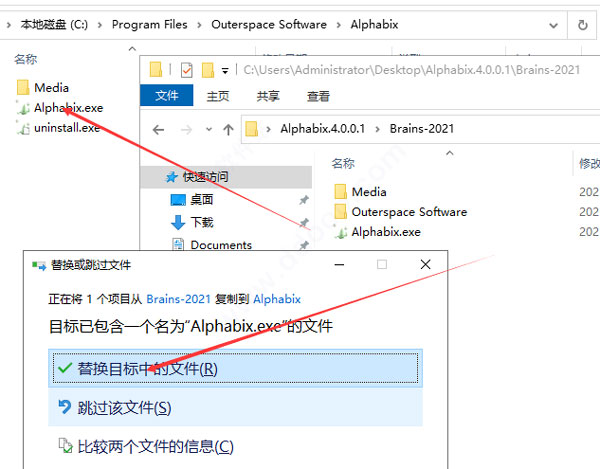Viewport: 600px width, 469px height.
Task: Select the uninstall.exe file name
Action: coord(67,128)
